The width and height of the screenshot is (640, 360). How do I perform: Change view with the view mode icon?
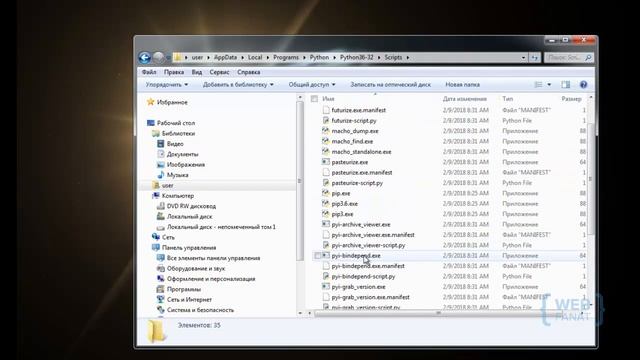[539, 84]
